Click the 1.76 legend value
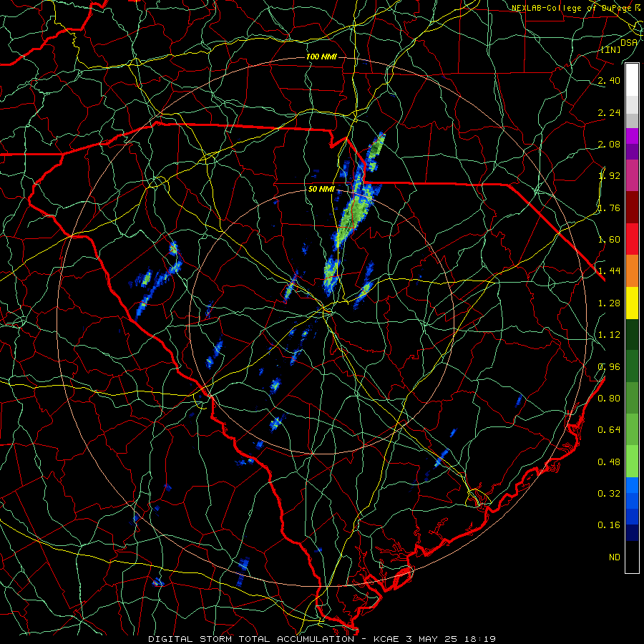Viewport: 644px width, 644px height. click(609, 208)
